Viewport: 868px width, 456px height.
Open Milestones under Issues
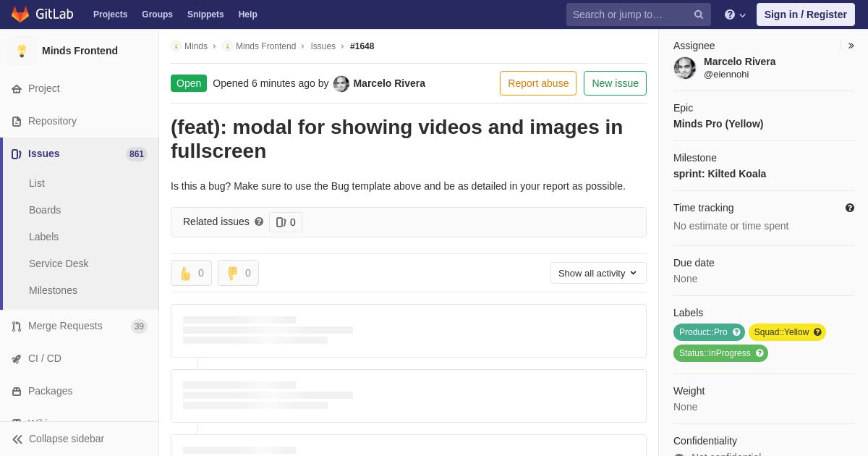click(x=53, y=290)
